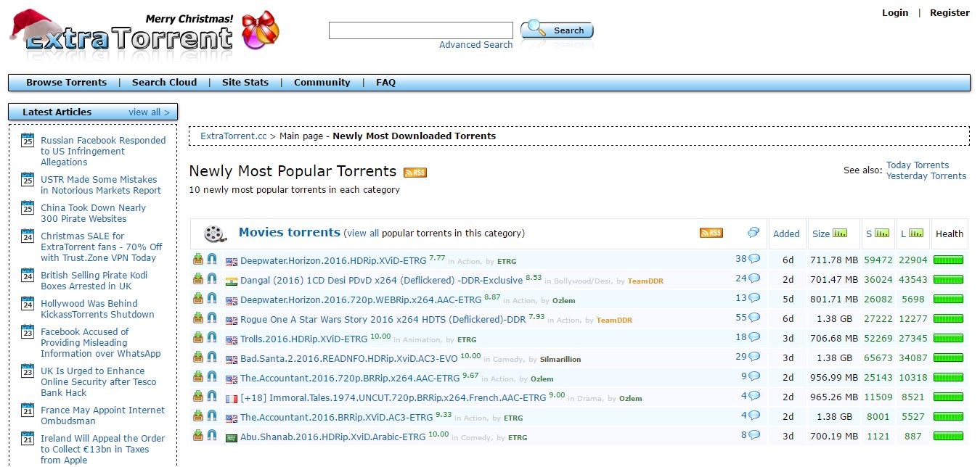Click the film reel Movies category icon
The width and height of the screenshot is (980, 467).
(x=213, y=232)
